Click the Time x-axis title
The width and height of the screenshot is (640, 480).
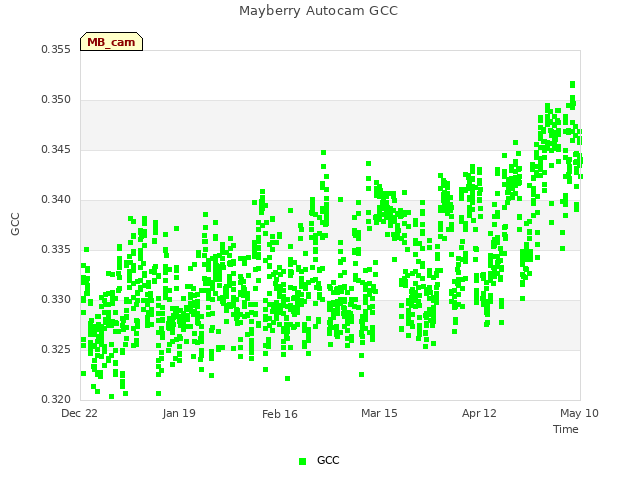tap(566, 429)
